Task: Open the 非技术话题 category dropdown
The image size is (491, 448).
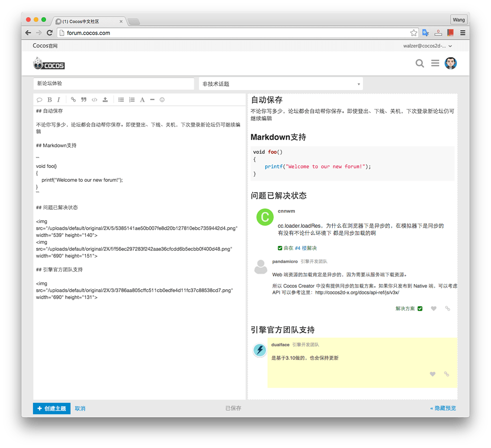Action: [x=281, y=83]
